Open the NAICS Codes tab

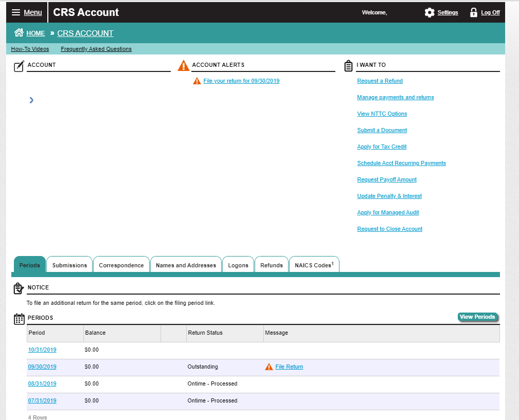click(x=314, y=265)
